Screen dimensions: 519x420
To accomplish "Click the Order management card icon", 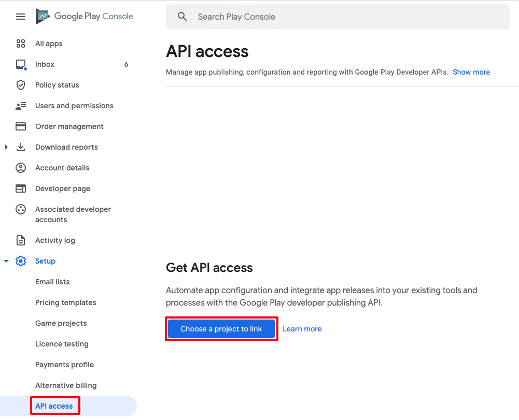I will [20, 126].
